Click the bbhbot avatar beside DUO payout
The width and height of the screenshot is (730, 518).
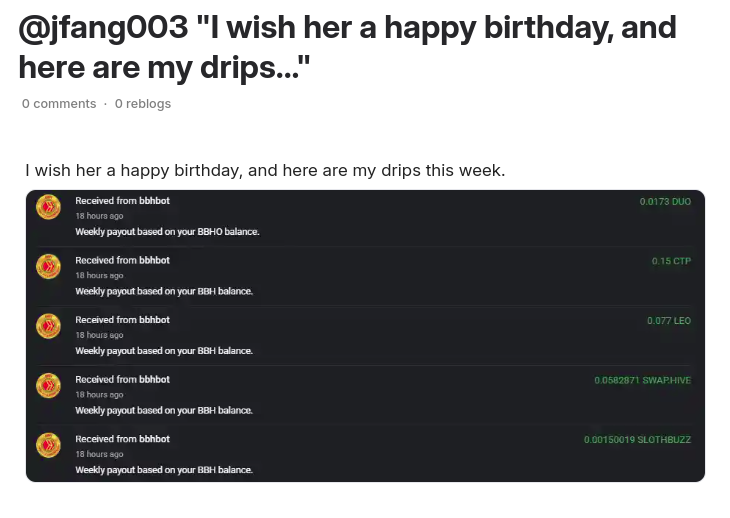[x=48, y=207]
